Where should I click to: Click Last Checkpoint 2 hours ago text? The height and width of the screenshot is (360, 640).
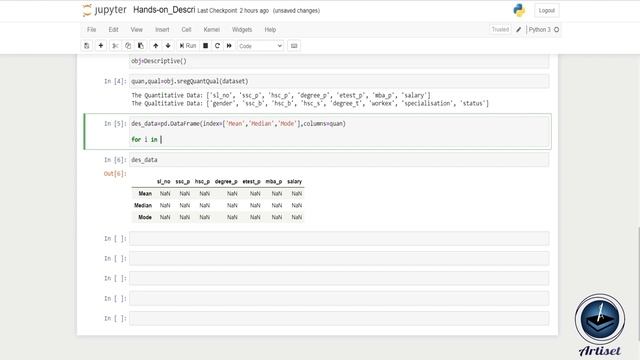(233, 11)
